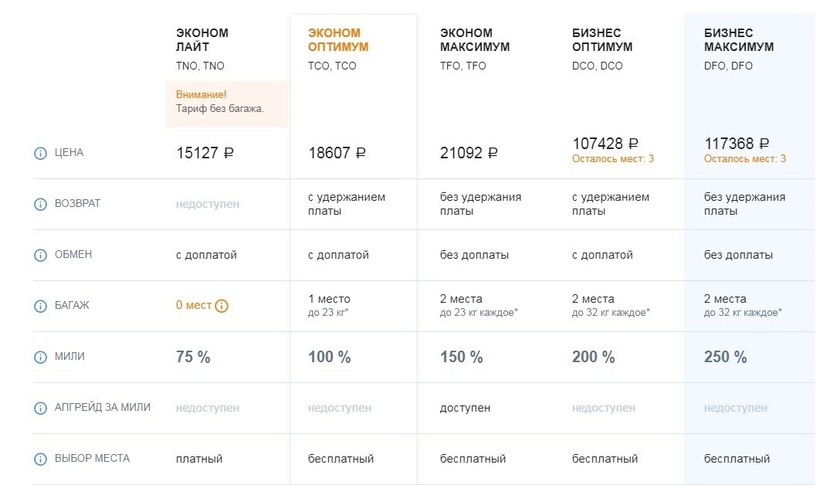This screenshot has height=485, width=820.
Task: Show info for the МИЛИ row icon
Action: point(41,357)
